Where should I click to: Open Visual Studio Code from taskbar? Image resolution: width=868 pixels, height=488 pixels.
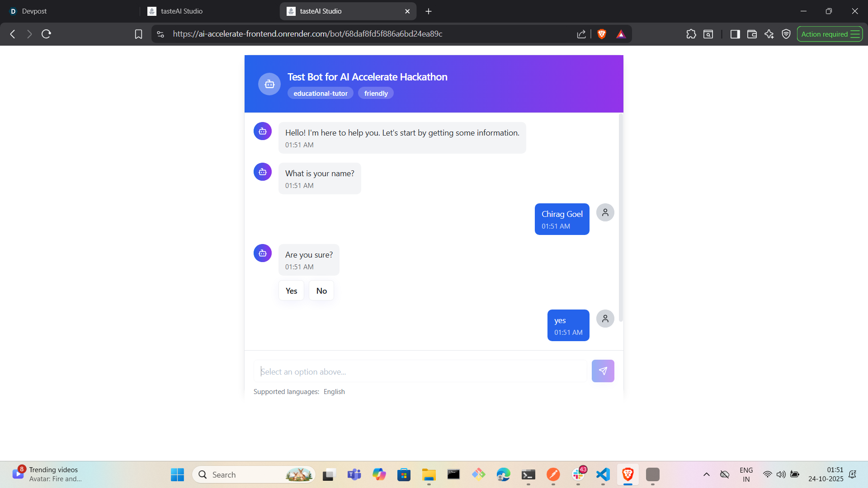[x=603, y=474]
